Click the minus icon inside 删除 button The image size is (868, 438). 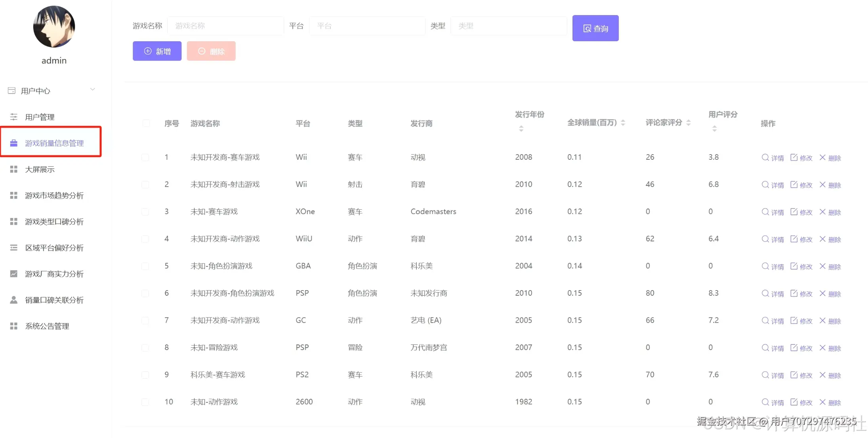(202, 51)
